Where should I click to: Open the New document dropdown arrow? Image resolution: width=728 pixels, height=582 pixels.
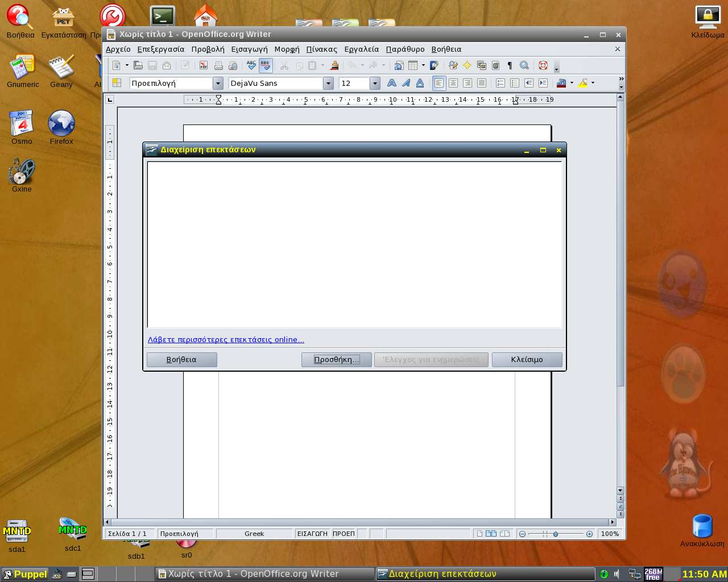tap(127, 65)
